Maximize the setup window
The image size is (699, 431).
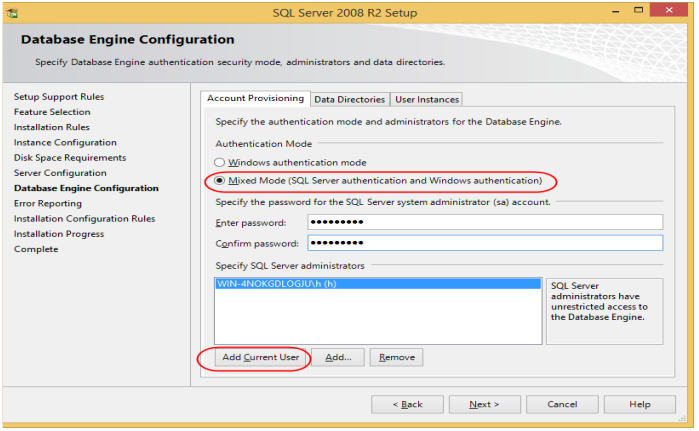coord(638,10)
